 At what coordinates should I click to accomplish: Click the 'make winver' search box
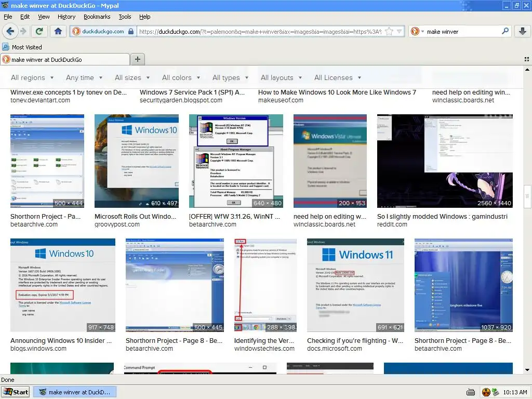(462, 32)
